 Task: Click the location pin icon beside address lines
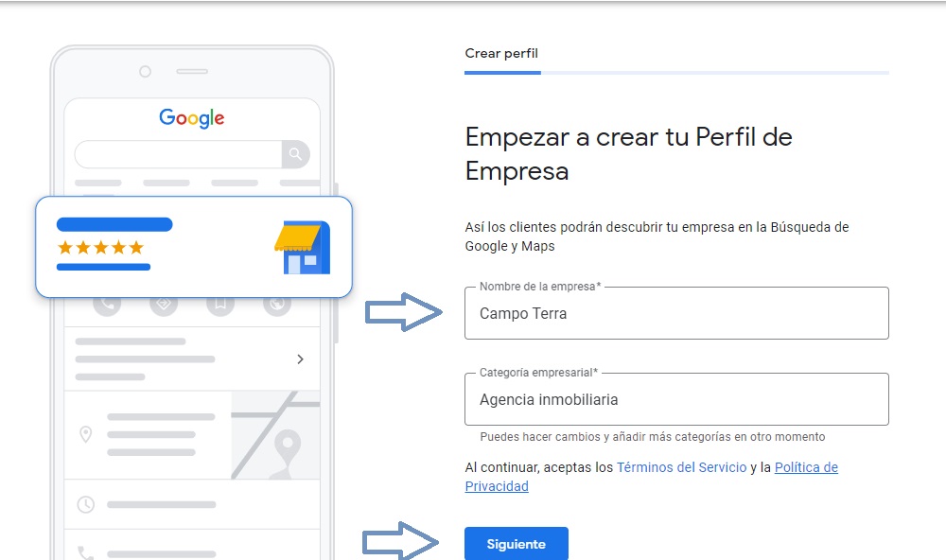(86, 434)
